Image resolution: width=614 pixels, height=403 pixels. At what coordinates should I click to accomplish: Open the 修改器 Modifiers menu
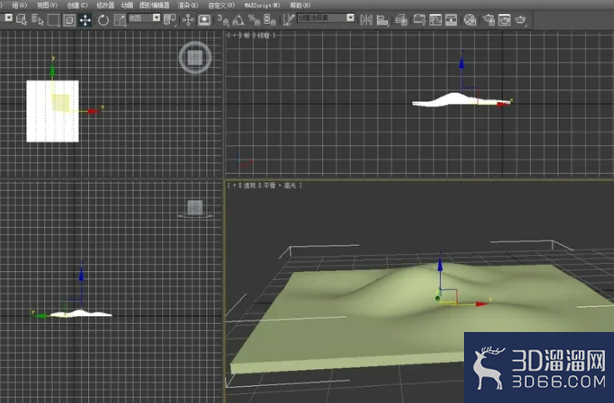[105, 5]
